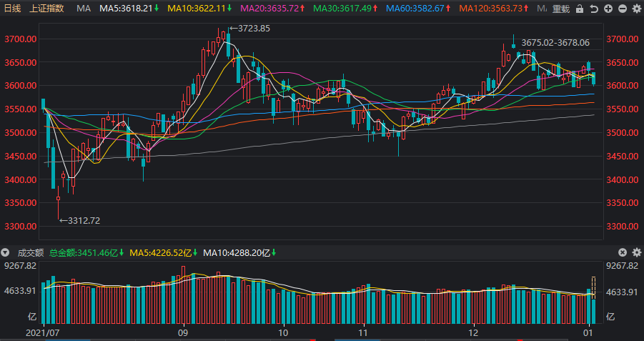The width and height of the screenshot is (644, 341).
Task: Zoom out with the minus icon
Action: pyautogui.click(x=623, y=9)
